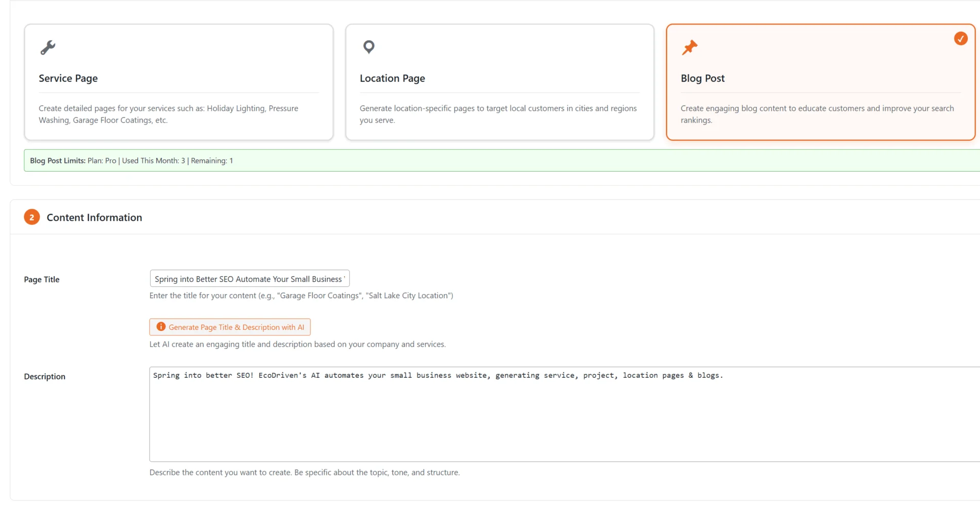Image resolution: width=980 pixels, height=506 pixels.
Task: Open the Content Information section header
Action: (x=94, y=217)
